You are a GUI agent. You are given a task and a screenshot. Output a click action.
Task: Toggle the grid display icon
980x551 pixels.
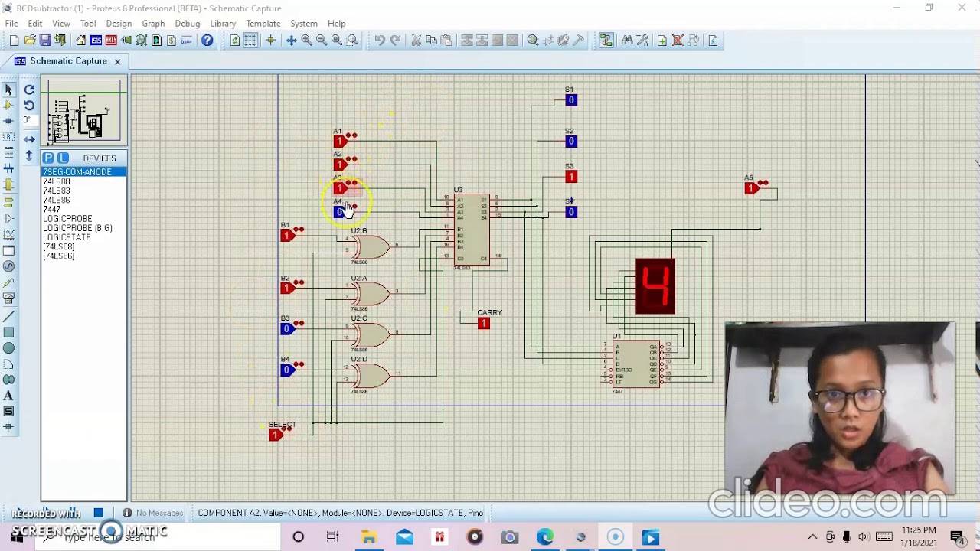[250, 41]
